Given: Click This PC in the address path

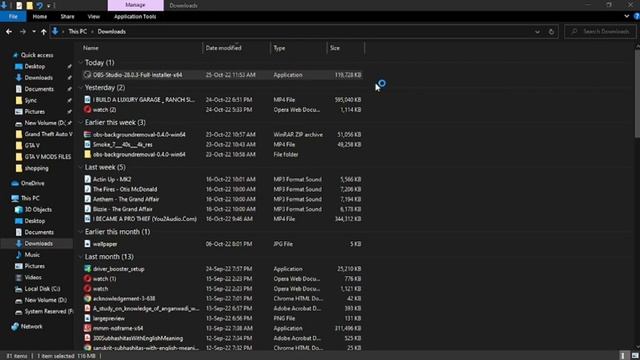Looking at the screenshot, I should (x=78, y=31).
